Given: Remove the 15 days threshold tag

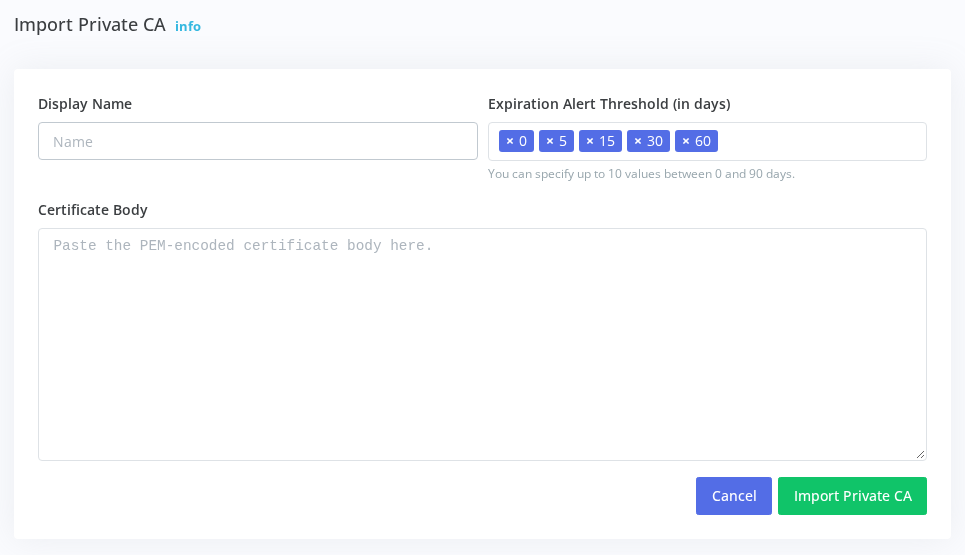Looking at the screenshot, I should pos(590,142).
